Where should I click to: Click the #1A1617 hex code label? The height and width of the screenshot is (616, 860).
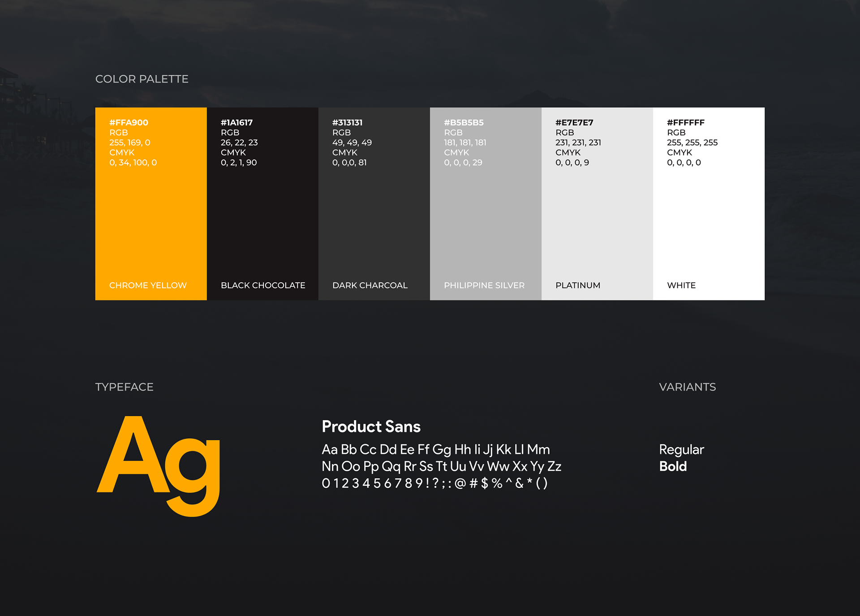pyautogui.click(x=236, y=122)
